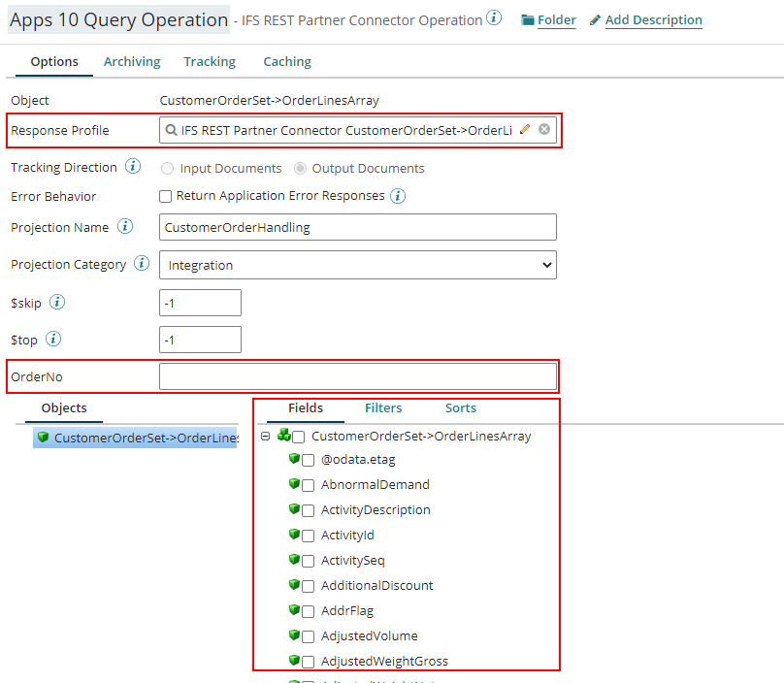Click the search magnifier in Response Profile field
This screenshot has width=784, height=683.
coord(171,130)
